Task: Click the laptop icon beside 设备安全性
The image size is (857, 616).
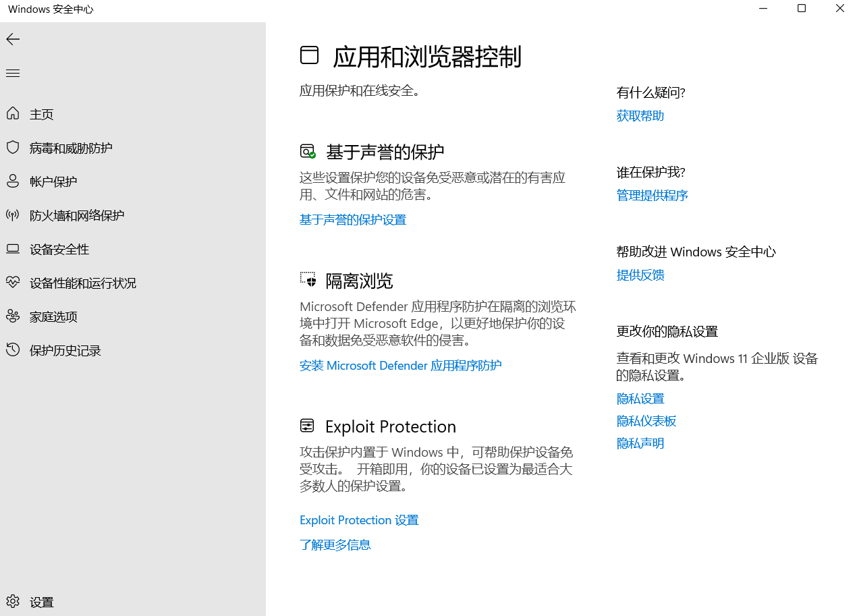Action: click(x=13, y=249)
